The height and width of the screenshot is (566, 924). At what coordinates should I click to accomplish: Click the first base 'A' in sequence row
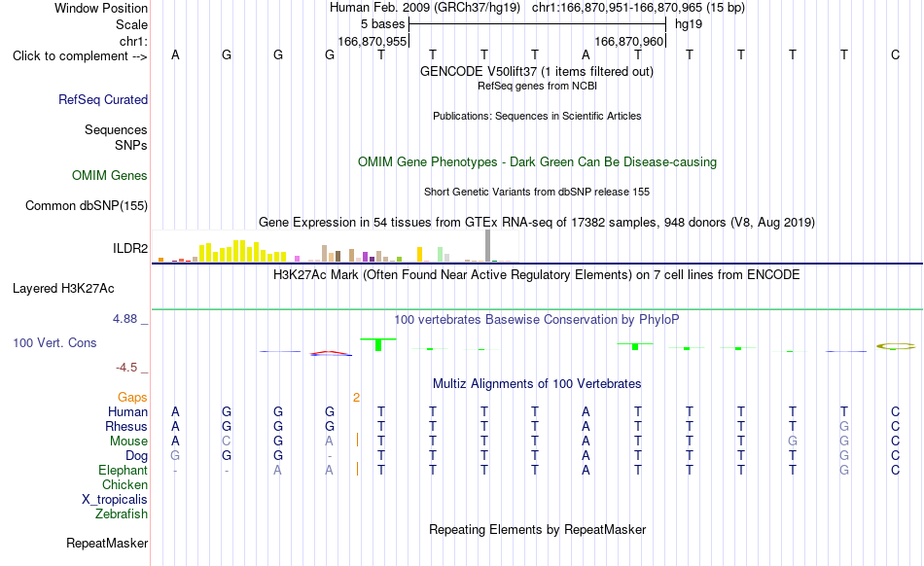pos(175,54)
